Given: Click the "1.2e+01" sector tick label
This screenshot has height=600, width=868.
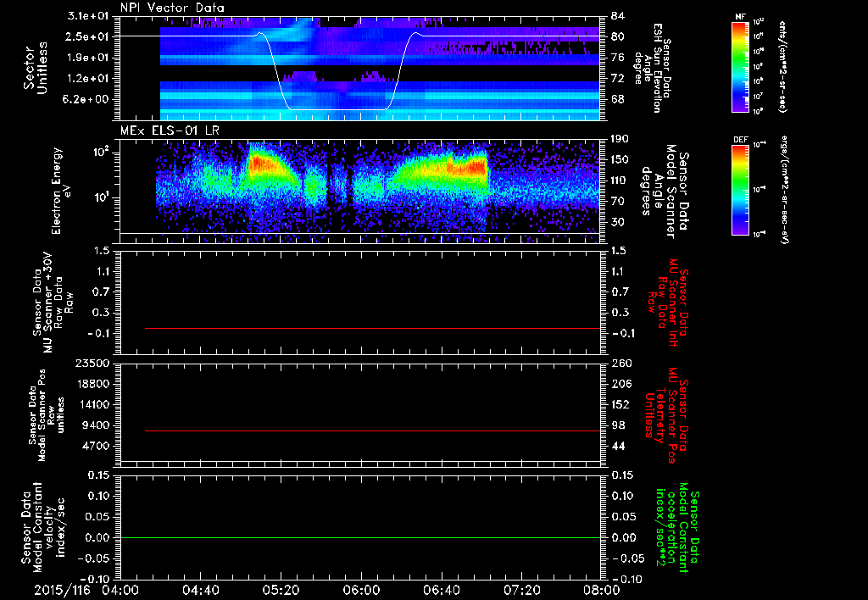Looking at the screenshot, I should 88,79.
